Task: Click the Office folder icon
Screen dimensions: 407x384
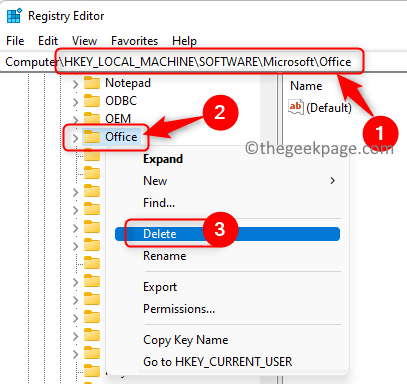Action: point(92,137)
